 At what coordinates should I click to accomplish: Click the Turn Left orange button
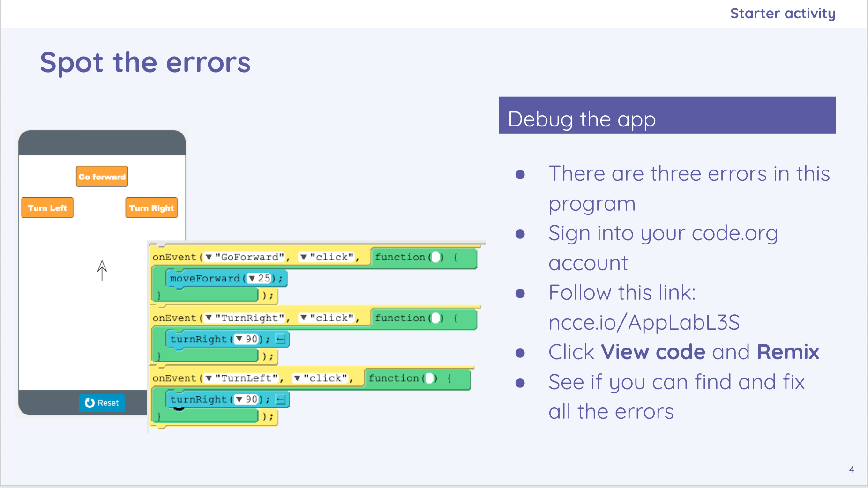pyautogui.click(x=47, y=208)
